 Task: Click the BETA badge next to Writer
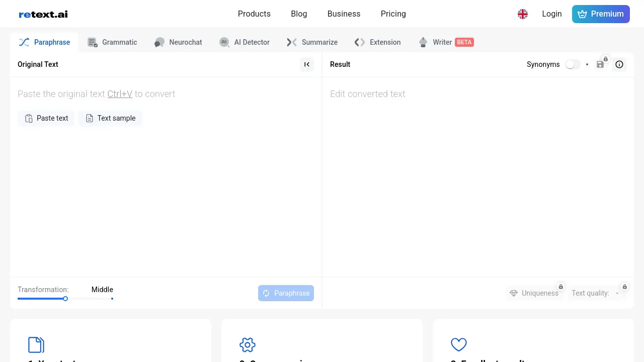(x=464, y=42)
